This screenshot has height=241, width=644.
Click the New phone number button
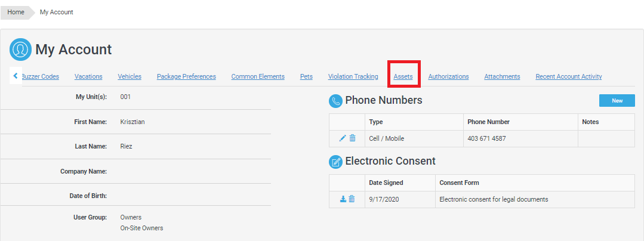pos(617,101)
